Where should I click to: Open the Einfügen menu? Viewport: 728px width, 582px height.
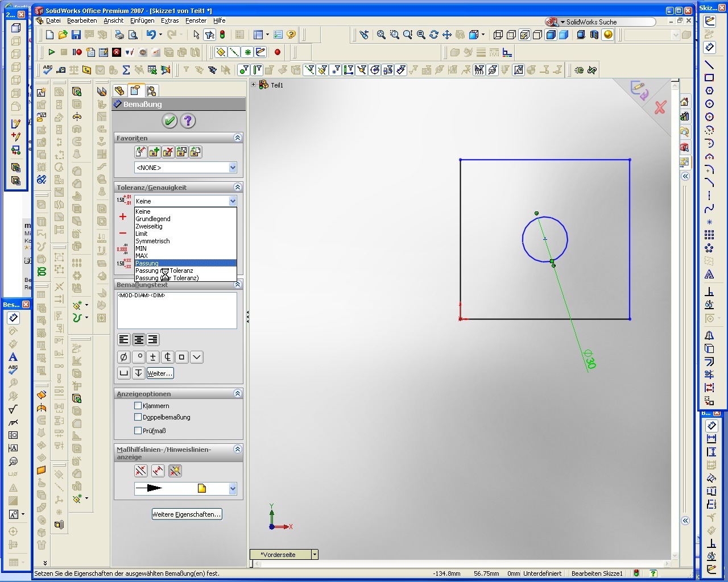tap(142, 20)
